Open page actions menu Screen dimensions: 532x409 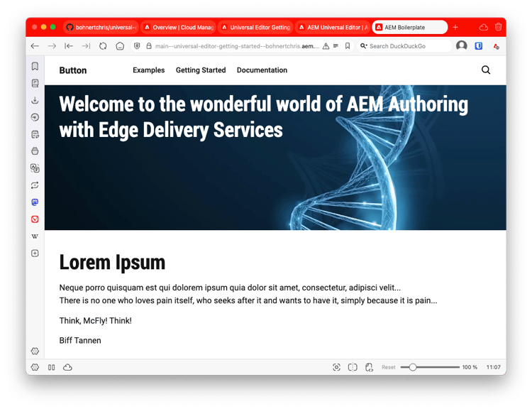pos(369,367)
